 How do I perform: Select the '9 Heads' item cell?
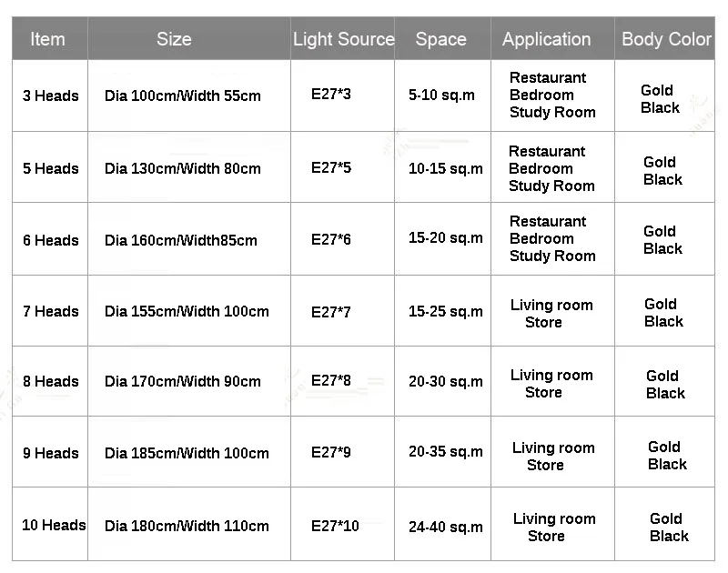(50, 452)
